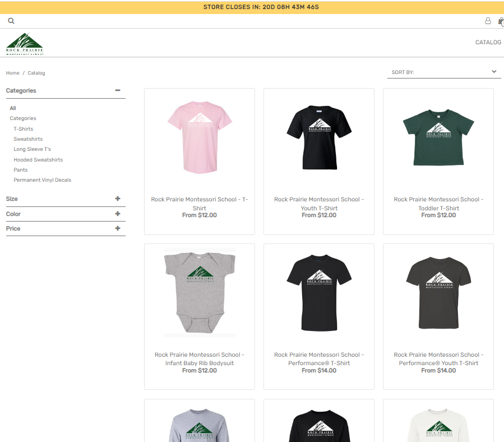The image size is (504, 442).
Task: Filter by T-Shirts category
Action: click(x=23, y=128)
